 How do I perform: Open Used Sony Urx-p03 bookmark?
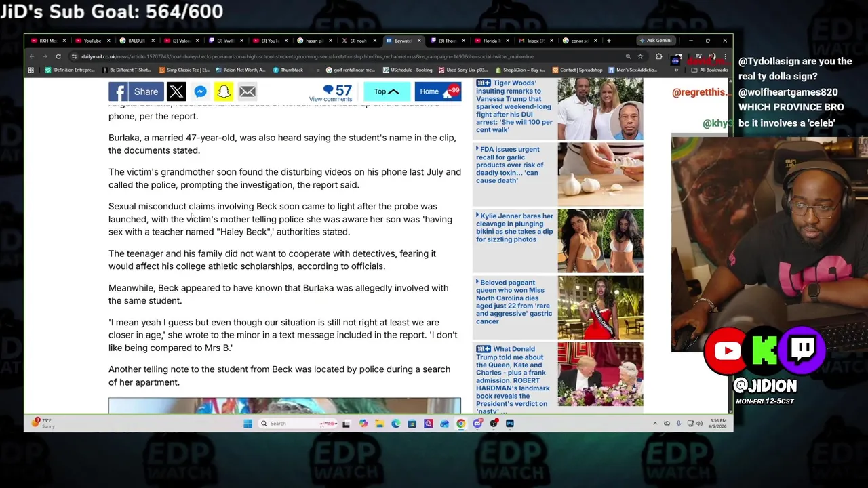coord(463,70)
